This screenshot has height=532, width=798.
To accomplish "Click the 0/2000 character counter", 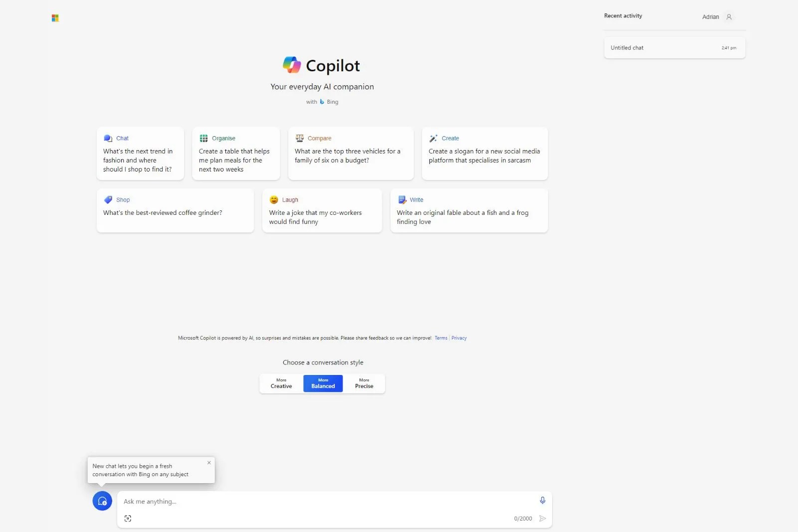I will [523, 519].
